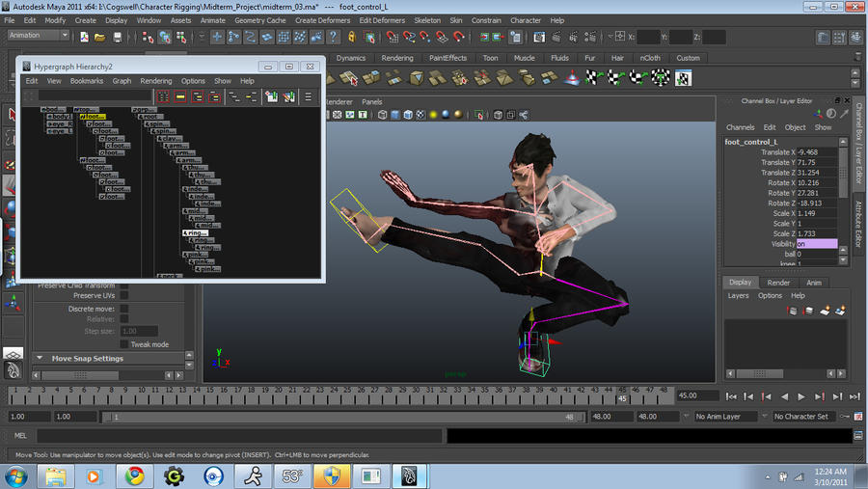Click script editor icon at command line right
The height and width of the screenshot is (489, 868).
coord(858,435)
